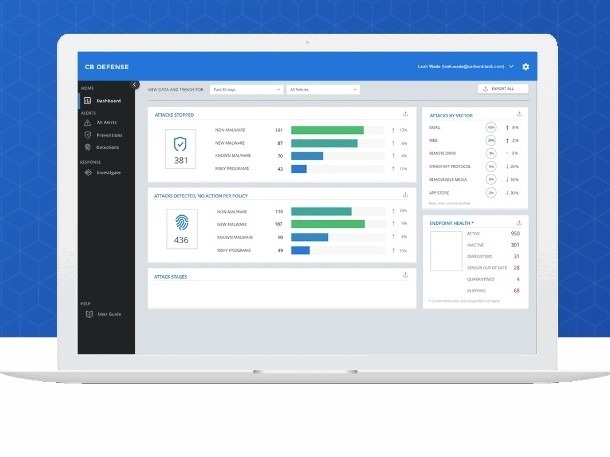Click the Non-Malware bar in Attacks Stopped
This screenshot has height=457, width=610.
[327, 130]
